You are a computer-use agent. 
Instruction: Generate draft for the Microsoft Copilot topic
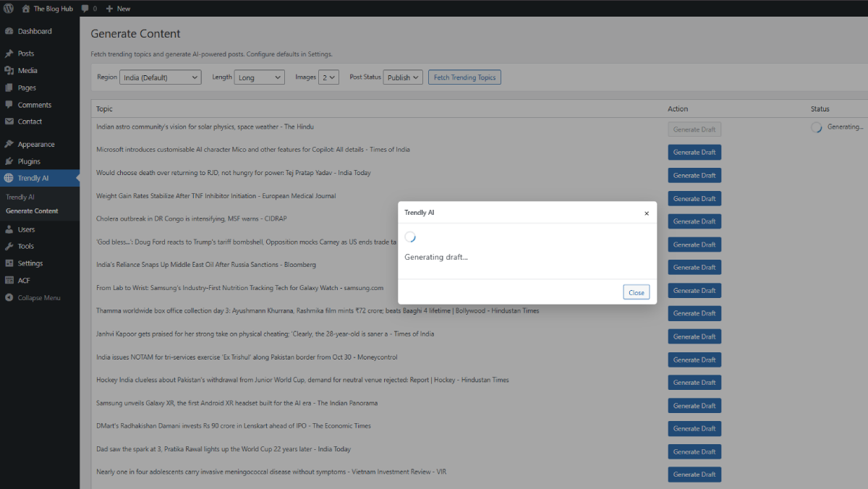pos(694,152)
